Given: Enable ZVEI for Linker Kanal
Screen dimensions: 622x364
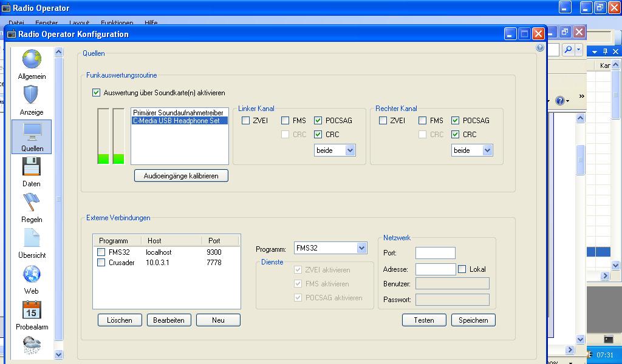Looking at the screenshot, I should point(246,121).
